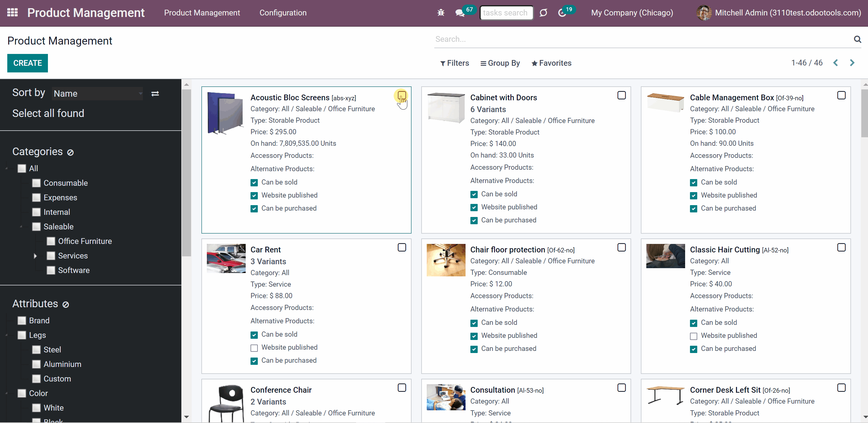Open Consultation product title

[493, 390]
